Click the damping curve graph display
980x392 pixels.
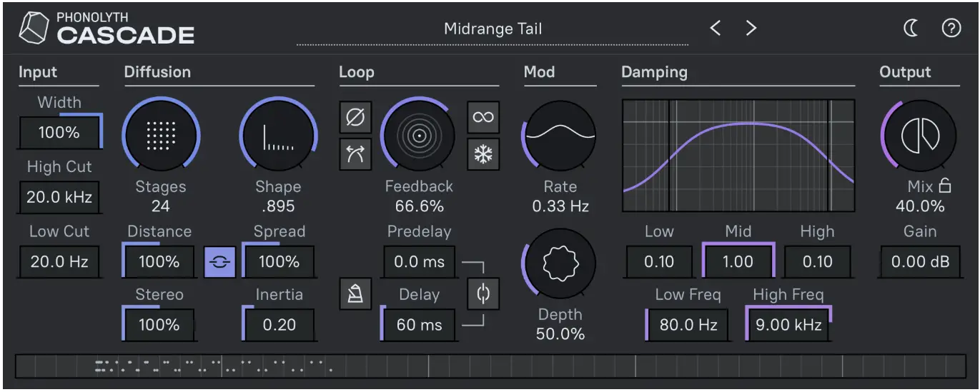click(738, 156)
